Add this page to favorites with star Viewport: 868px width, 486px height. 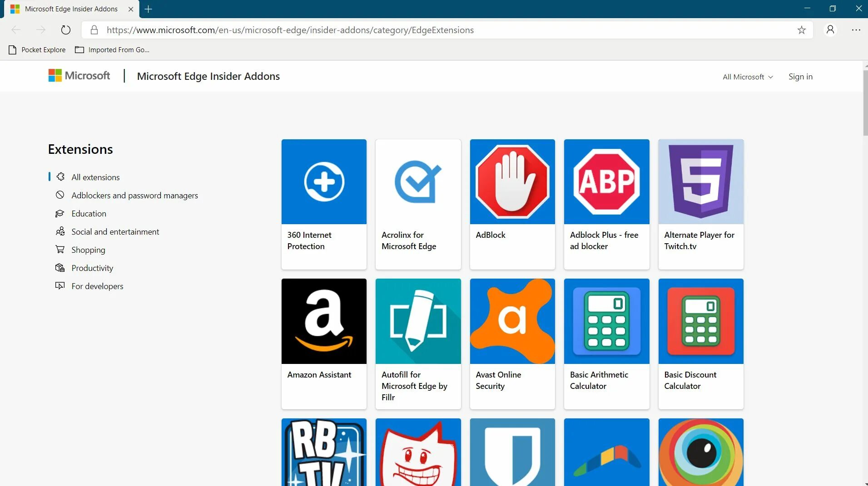coord(801,30)
